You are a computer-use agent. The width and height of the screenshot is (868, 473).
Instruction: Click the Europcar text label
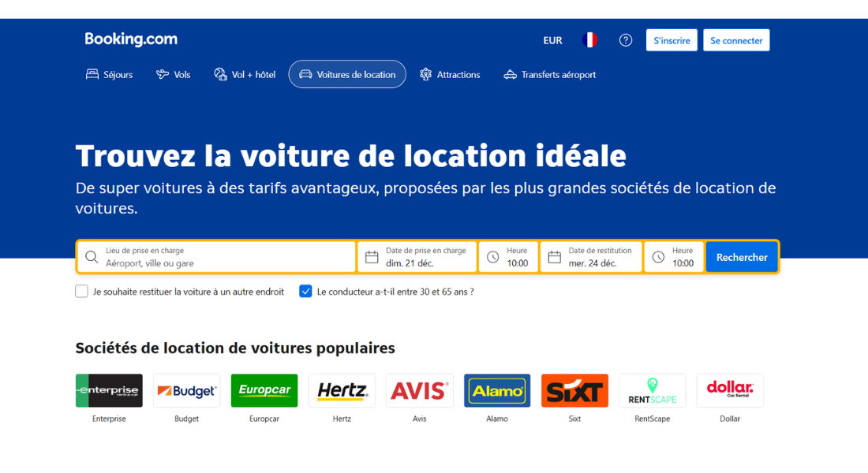(264, 419)
